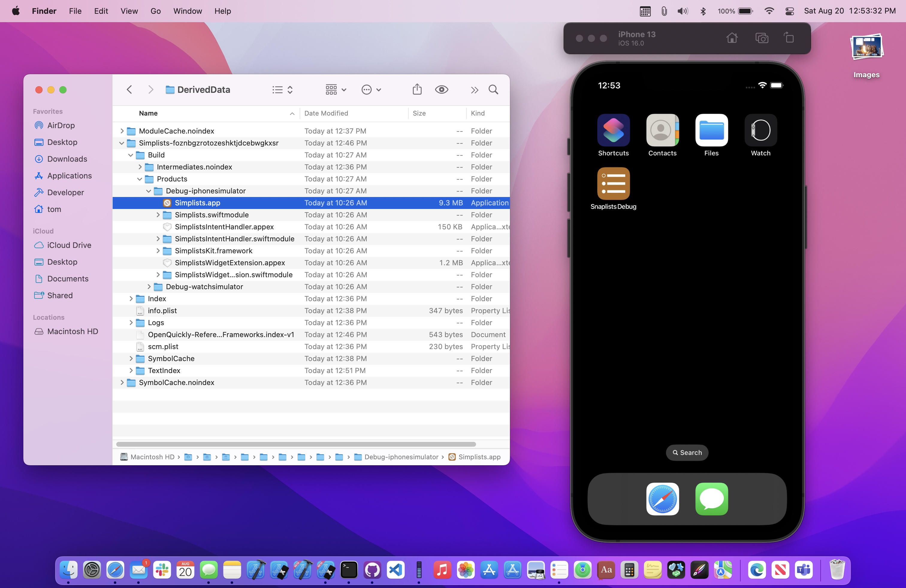
Task: Collapse the Simplists-foznbgzrotozeshktjdcebwgkxsr folder
Action: (x=122, y=143)
